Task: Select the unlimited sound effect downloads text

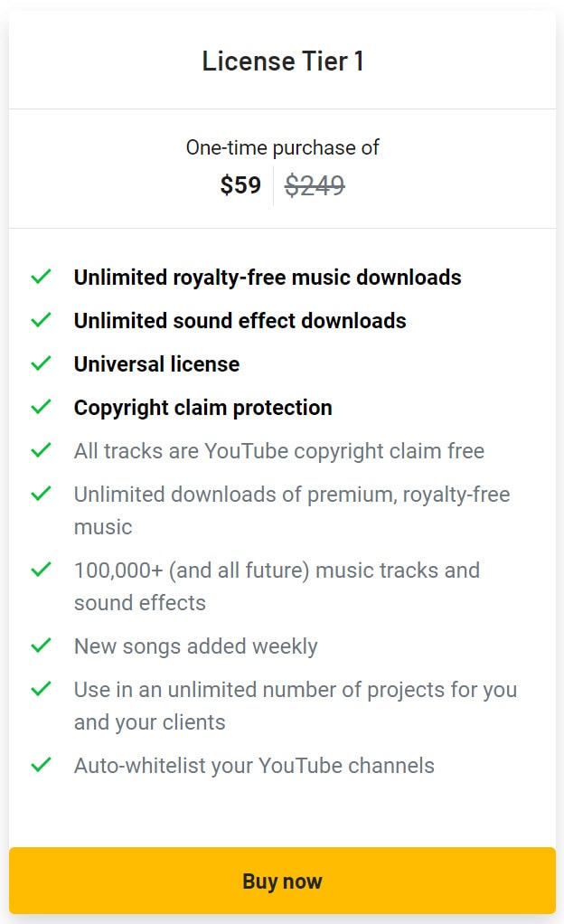Action: (240, 320)
